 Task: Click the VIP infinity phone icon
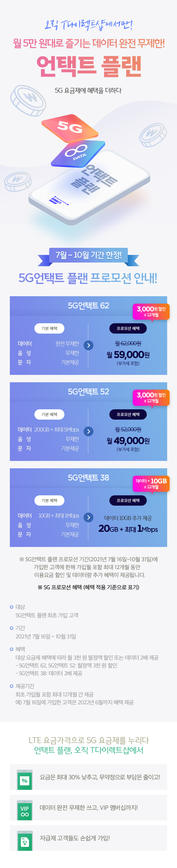(x=25, y=810)
